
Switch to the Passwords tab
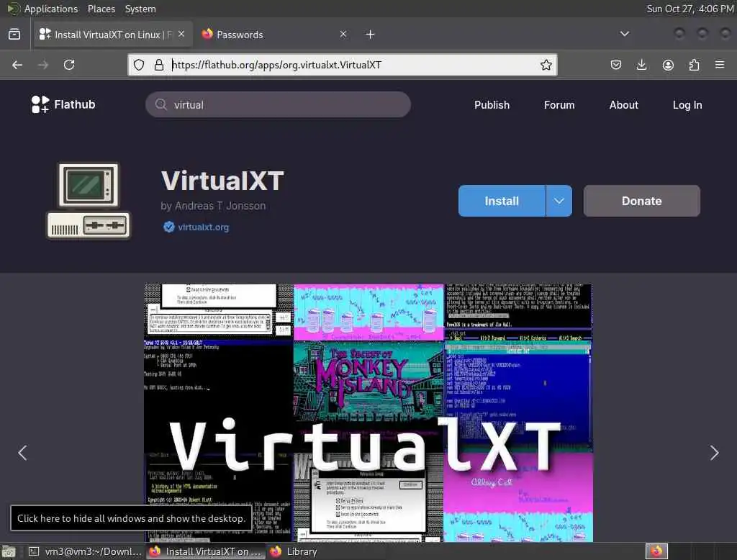coord(273,35)
